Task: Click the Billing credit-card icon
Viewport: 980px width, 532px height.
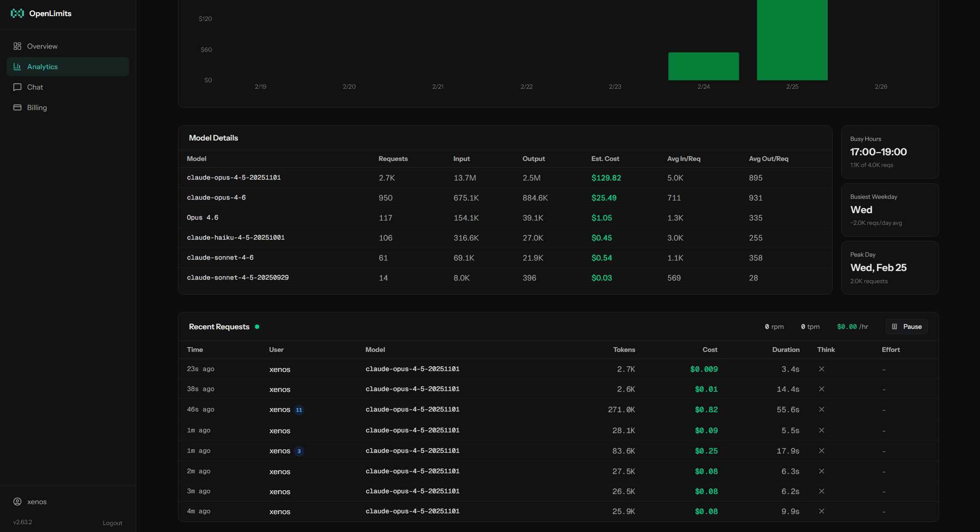Action: 17,107
